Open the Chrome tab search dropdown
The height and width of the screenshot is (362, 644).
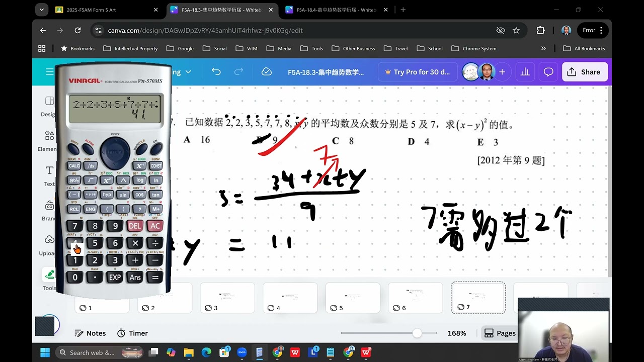pos(41,10)
